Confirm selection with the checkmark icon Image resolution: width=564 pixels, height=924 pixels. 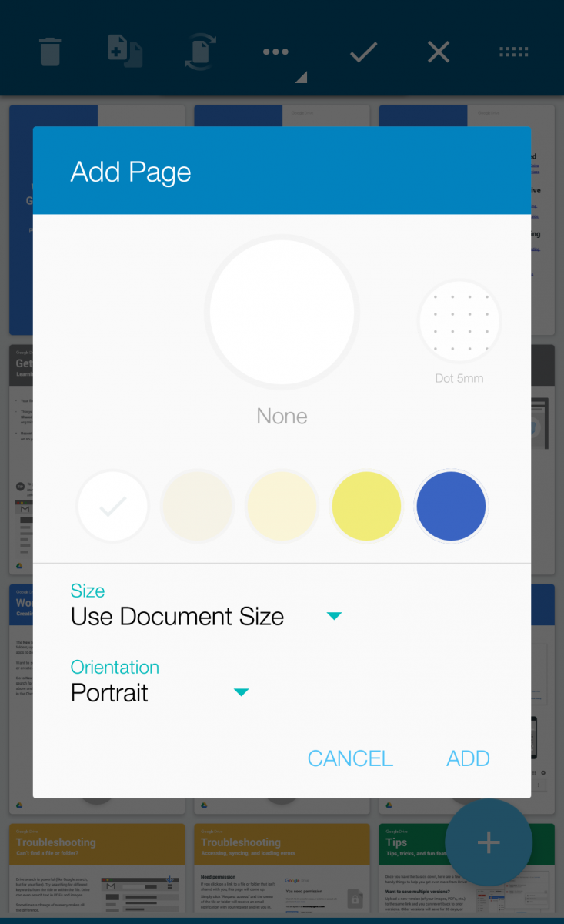362,52
